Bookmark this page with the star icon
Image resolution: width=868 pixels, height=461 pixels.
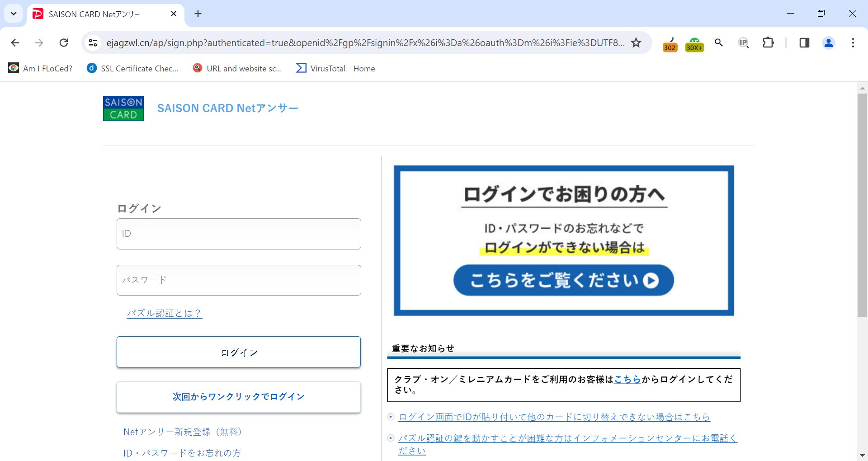[x=636, y=43]
